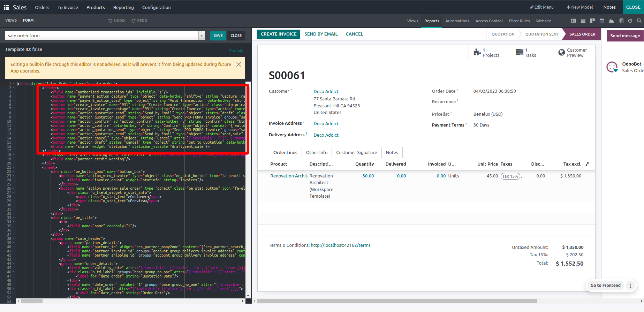Click the OdooBot avatar
Screen dimensions: 644x312
(x=612, y=67)
